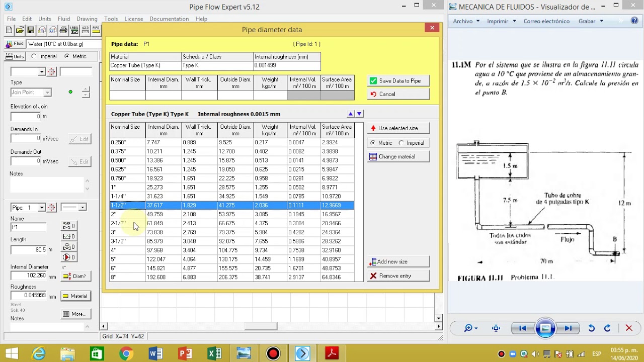
Task: Click the blue move-up arrow above size table
Action: click(351, 114)
